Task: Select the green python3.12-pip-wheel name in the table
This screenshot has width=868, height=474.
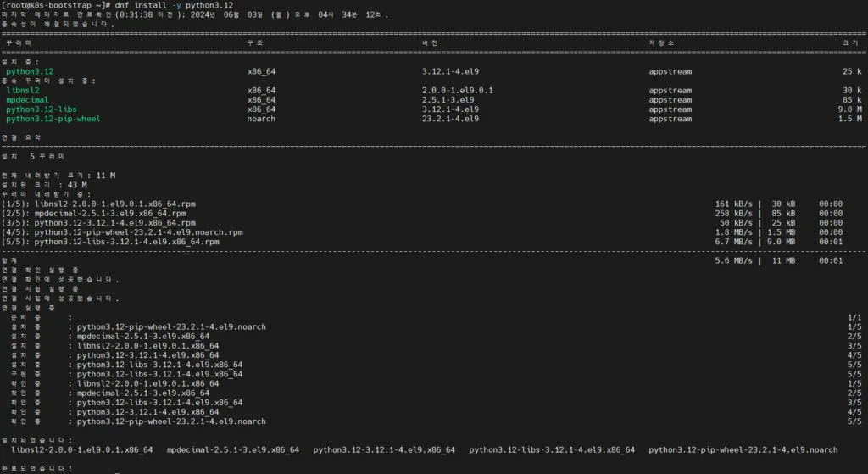Action: pyautogui.click(x=53, y=119)
